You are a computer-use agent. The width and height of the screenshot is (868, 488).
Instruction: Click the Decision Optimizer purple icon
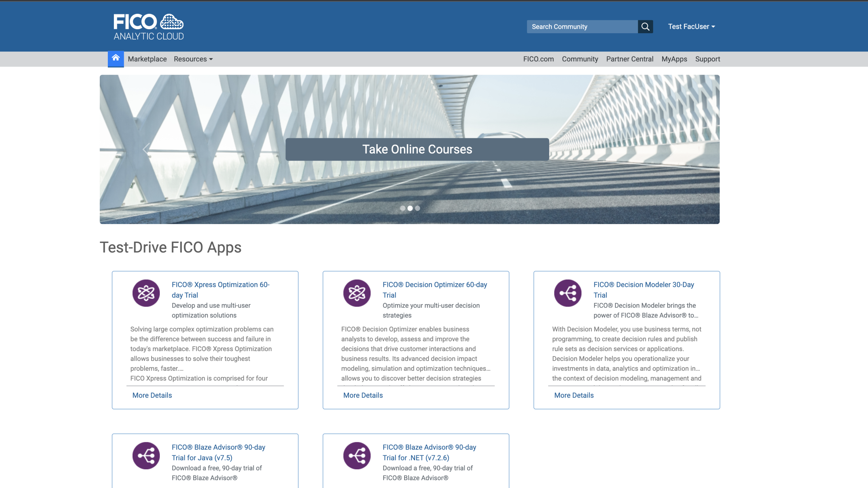[357, 293]
